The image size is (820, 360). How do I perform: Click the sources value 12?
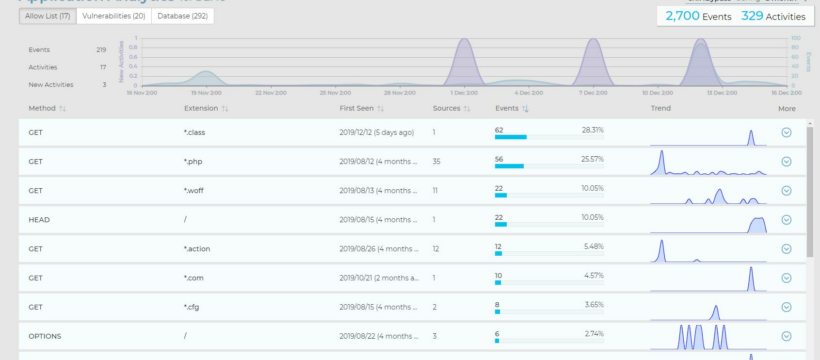point(436,249)
